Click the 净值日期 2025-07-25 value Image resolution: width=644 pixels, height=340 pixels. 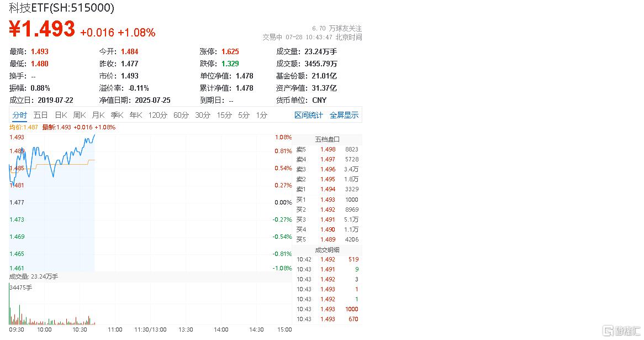point(152,100)
